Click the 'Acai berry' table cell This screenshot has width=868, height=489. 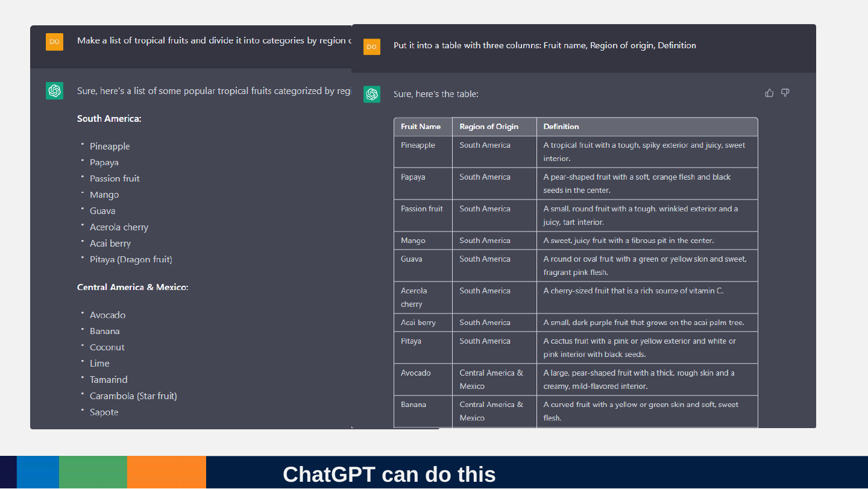pos(423,323)
